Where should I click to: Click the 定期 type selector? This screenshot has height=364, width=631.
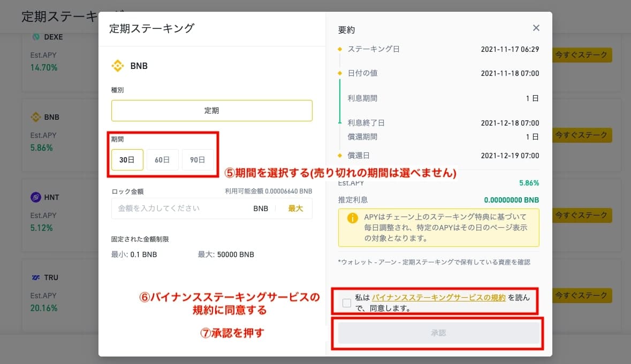tap(211, 111)
